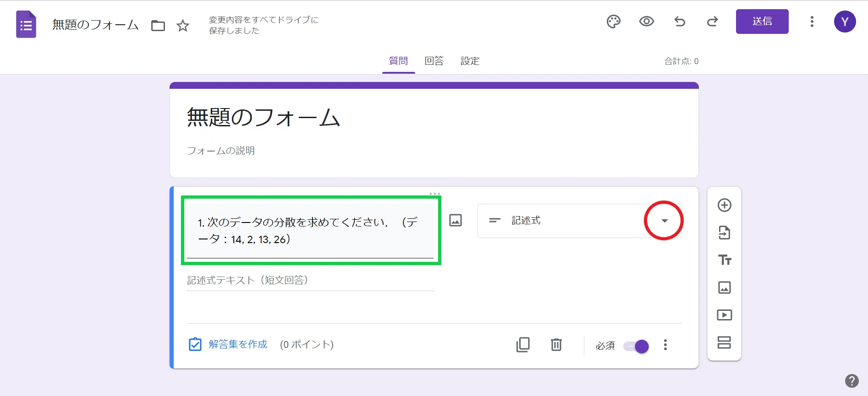
Task: Add a section from the sidebar
Action: point(724,342)
